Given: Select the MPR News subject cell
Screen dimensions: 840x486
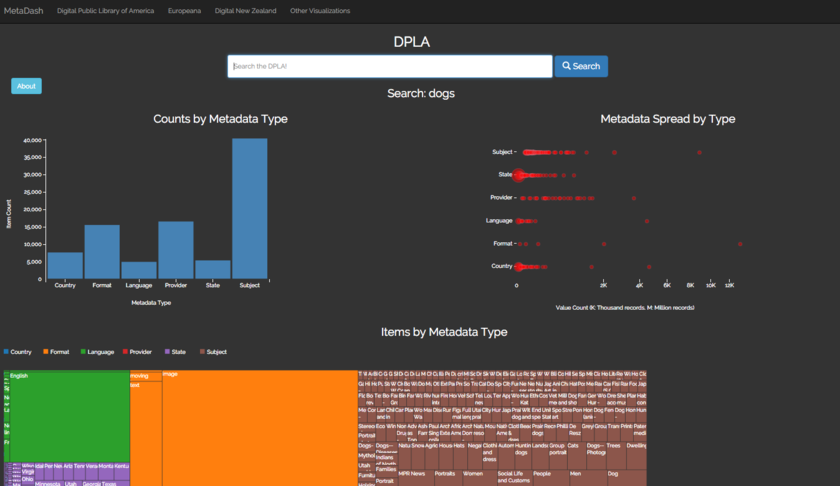Looking at the screenshot, I should (x=418, y=478).
